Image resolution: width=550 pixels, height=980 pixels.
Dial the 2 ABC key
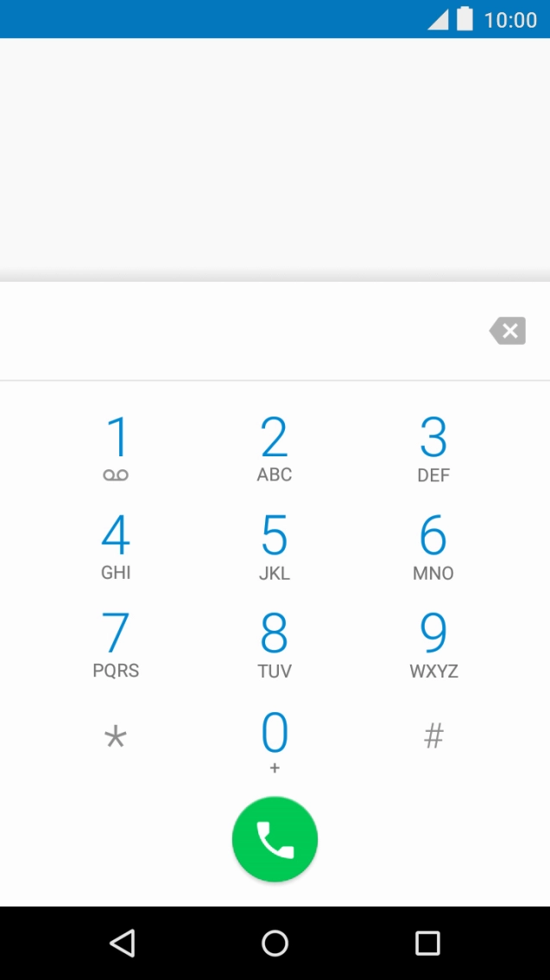click(x=275, y=449)
